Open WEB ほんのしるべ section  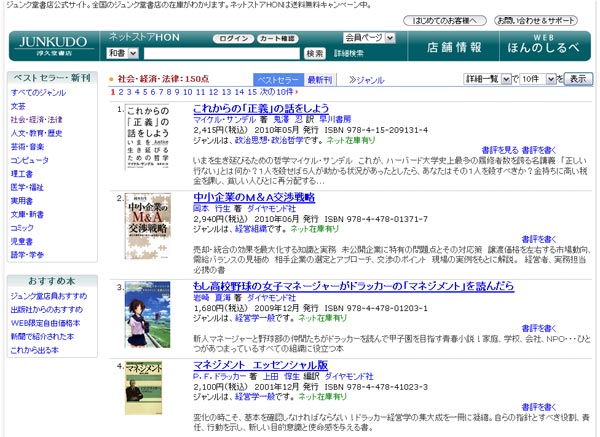pyautogui.click(x=544, y=45)
